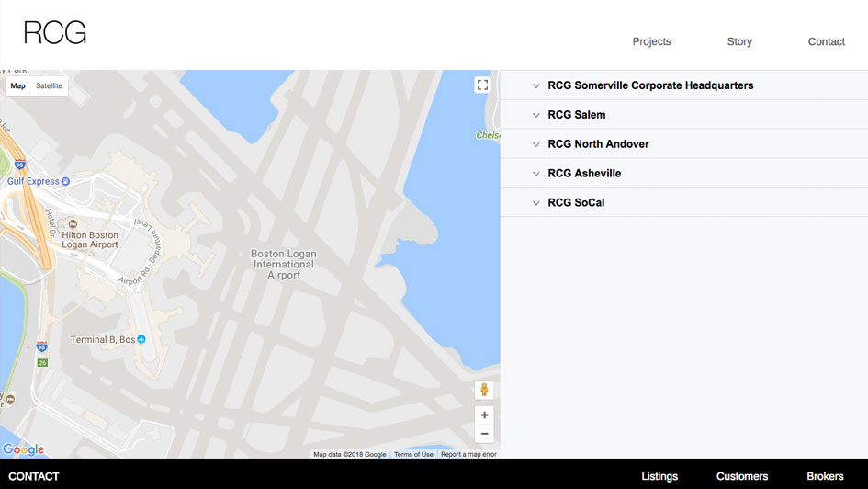Click the Hilton Boston Logan Airport label
The image size is (868, 489).
(x=90, y=240)
